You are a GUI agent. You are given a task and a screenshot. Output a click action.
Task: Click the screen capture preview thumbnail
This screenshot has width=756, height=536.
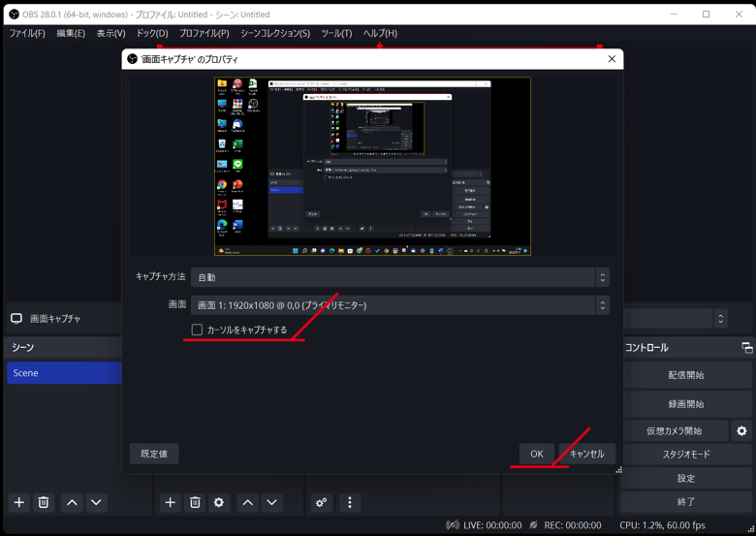[372, 166]
